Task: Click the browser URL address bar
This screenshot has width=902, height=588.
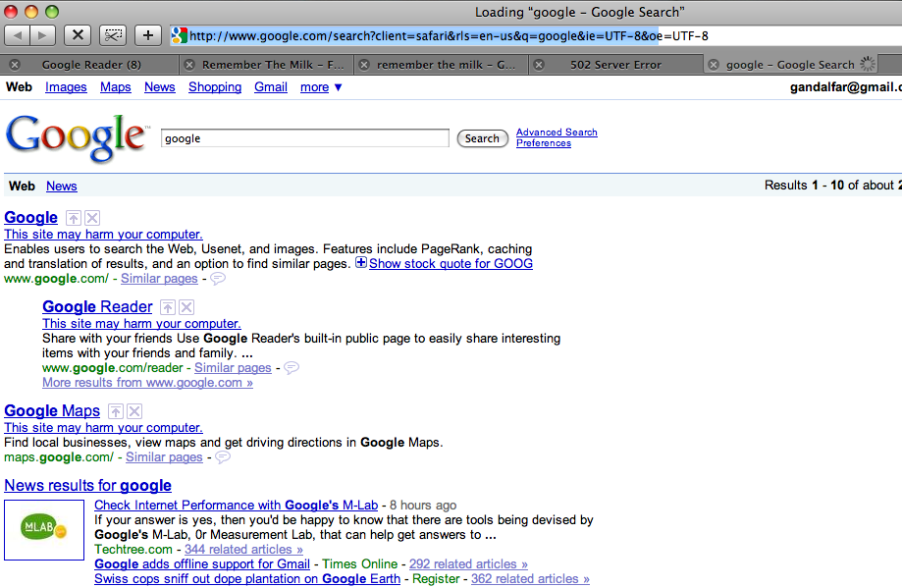Action: point(535,35)
